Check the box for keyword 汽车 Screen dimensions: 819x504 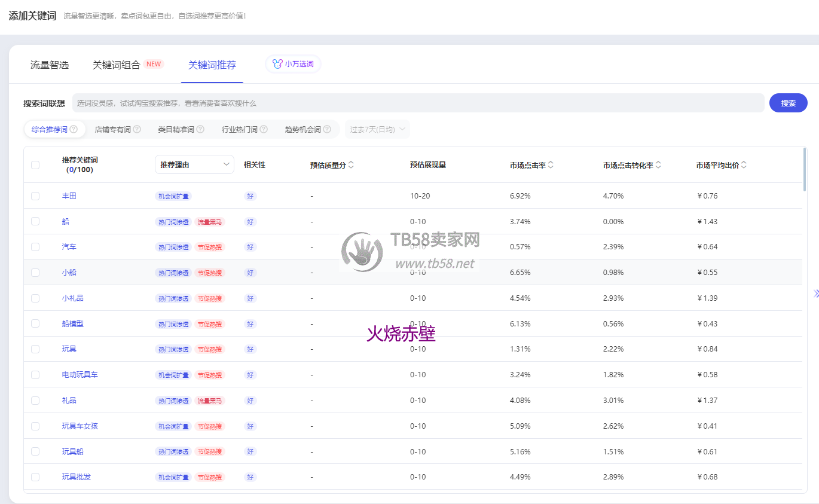(35, 247)
